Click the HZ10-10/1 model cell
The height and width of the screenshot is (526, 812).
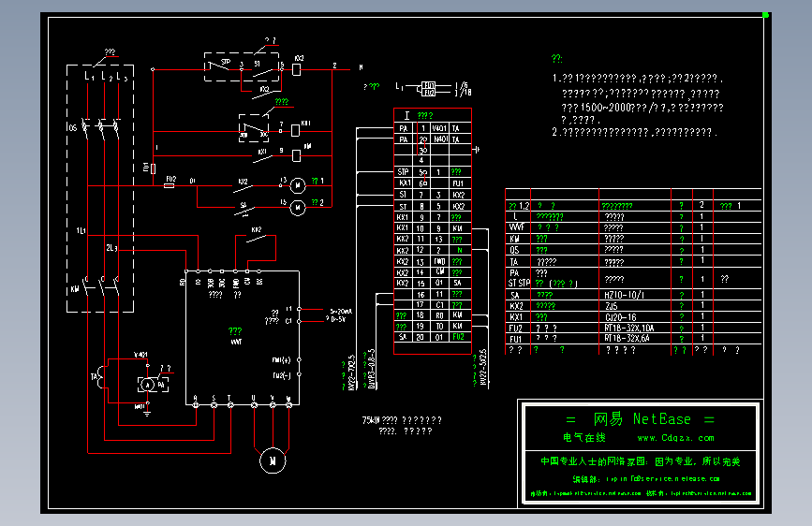[x=624, y=295]
